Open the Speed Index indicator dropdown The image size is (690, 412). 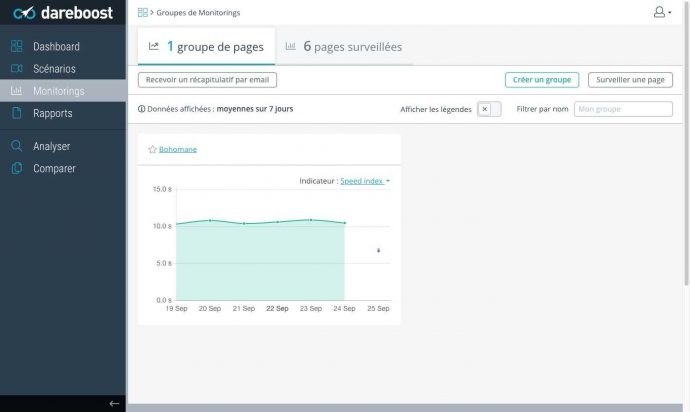click(x=365, y=181)
